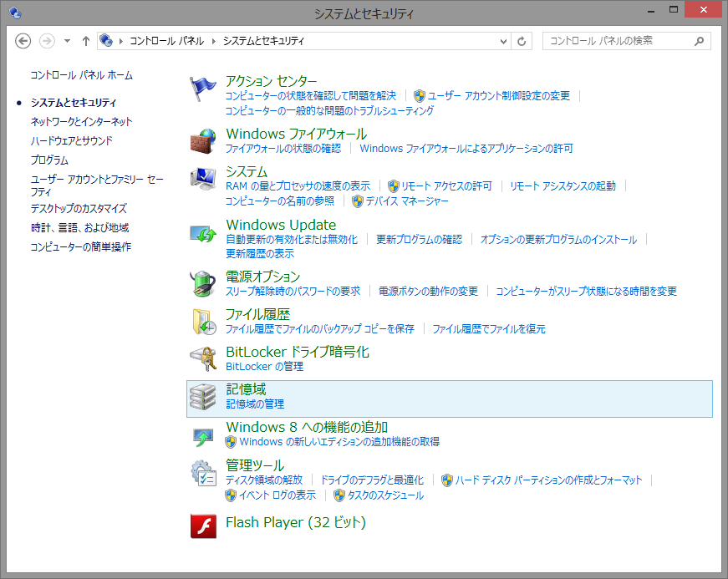Viewport: 728px width, 579px height.
Task: Refresh the control panel view
Action: coord(522,41)
